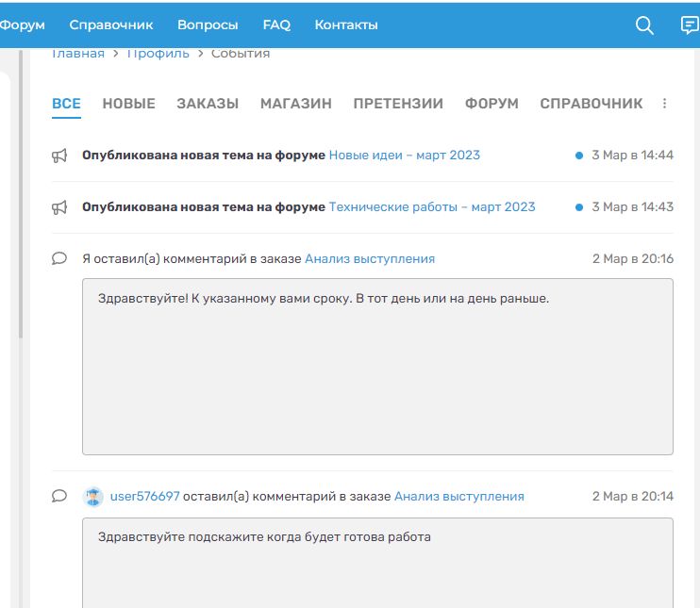Select the МАГАЗИН tab
This screenshot has width=700, height=608.
(x=295, y=104)
